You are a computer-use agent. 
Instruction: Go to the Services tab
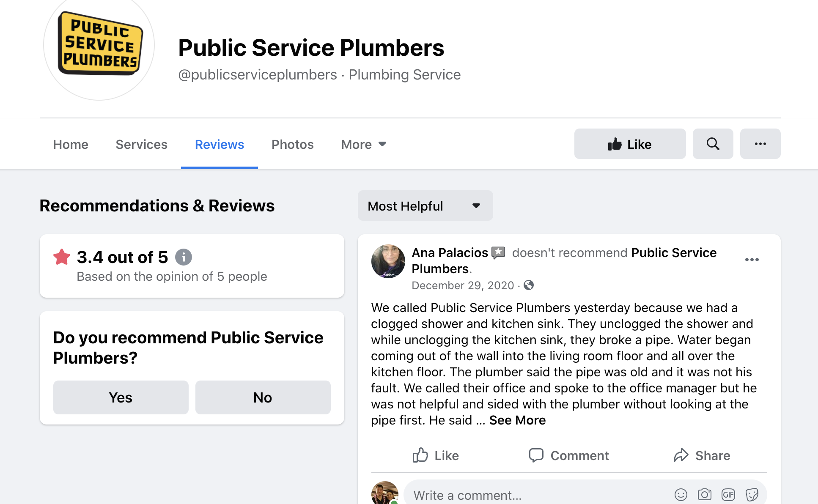click(x=141, y=144)
